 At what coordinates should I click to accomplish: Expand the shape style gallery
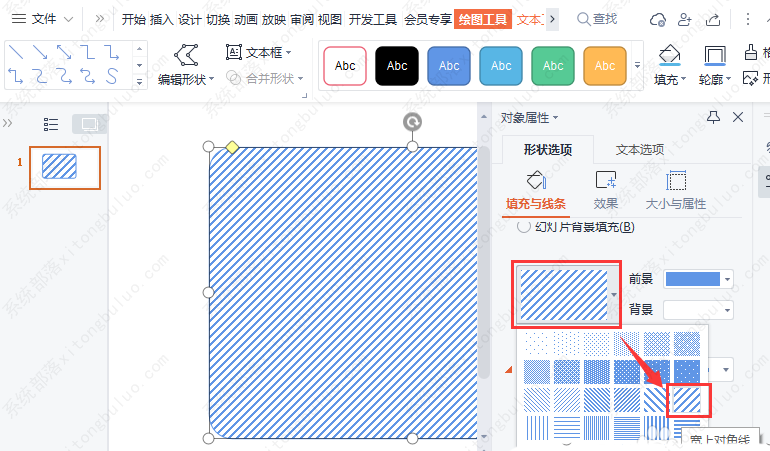[x=638, y=65]
